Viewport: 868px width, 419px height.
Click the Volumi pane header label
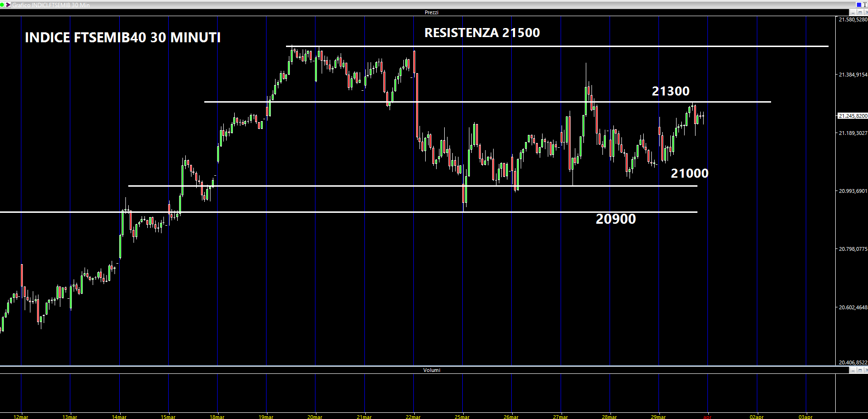click(431, 370)
